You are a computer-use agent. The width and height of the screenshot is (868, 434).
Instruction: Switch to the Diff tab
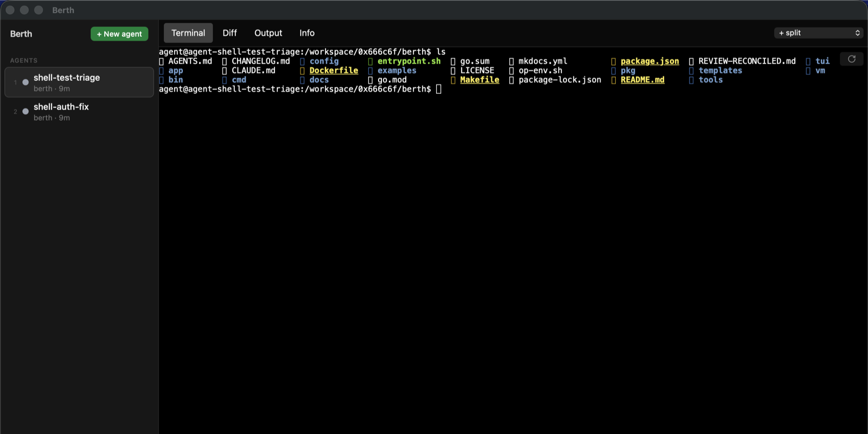[x=229, y=33]
